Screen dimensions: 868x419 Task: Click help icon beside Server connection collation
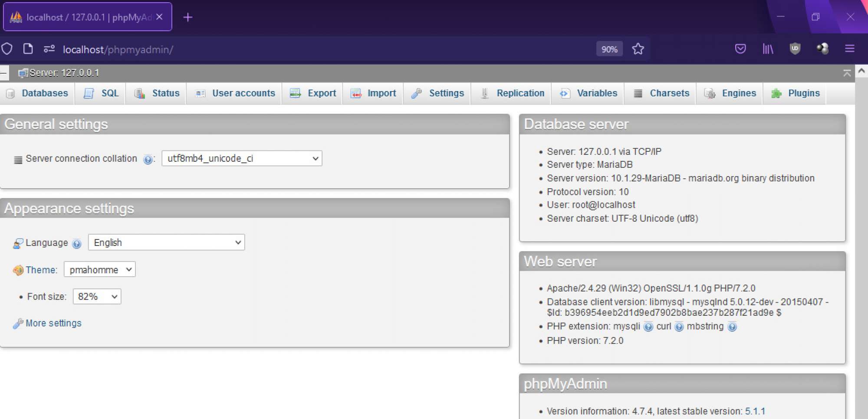(x=148, y=160)
